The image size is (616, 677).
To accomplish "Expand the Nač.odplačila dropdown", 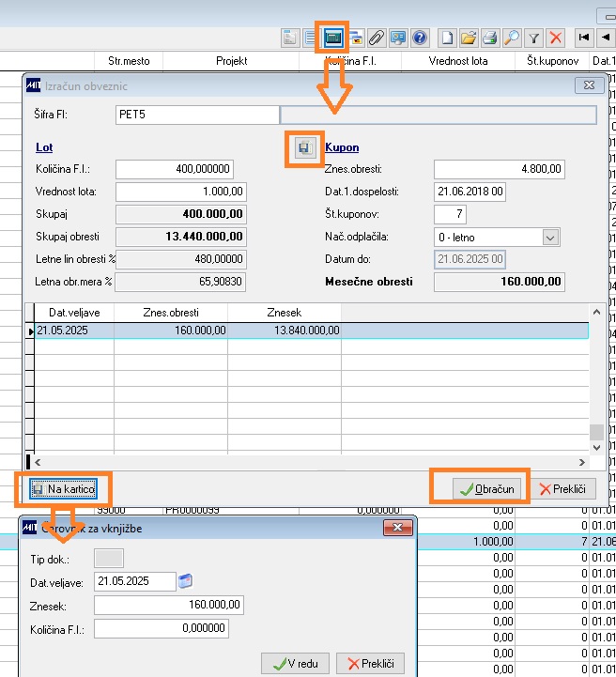I will coord(550,238).
